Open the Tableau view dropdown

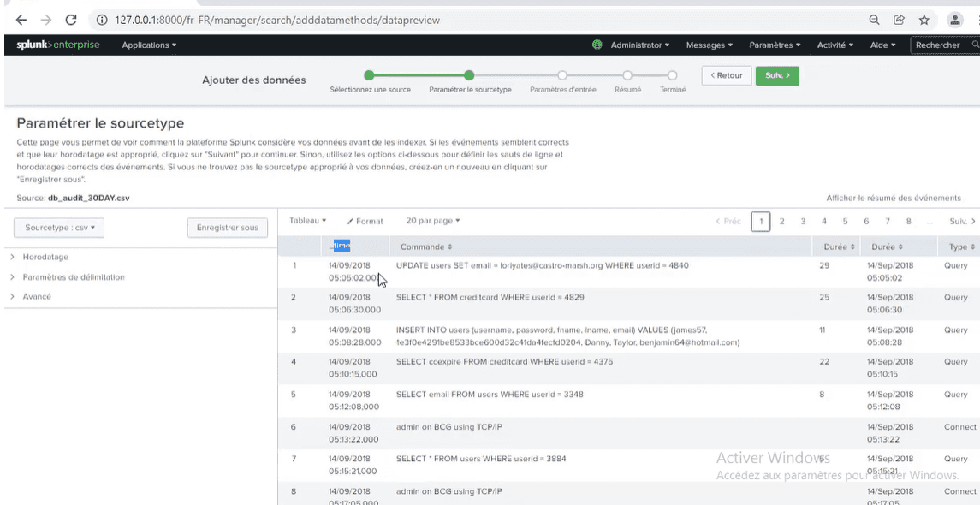(x=308, y=221)
